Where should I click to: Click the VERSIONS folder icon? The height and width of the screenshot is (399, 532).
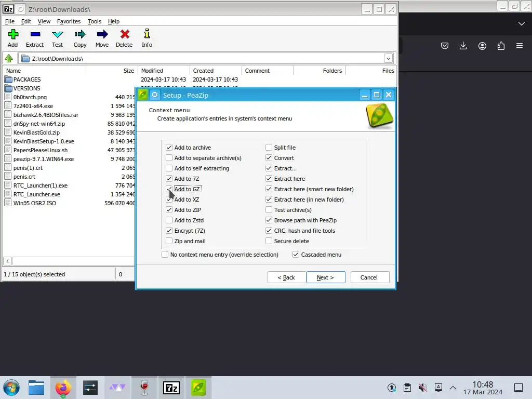[8, 88]
